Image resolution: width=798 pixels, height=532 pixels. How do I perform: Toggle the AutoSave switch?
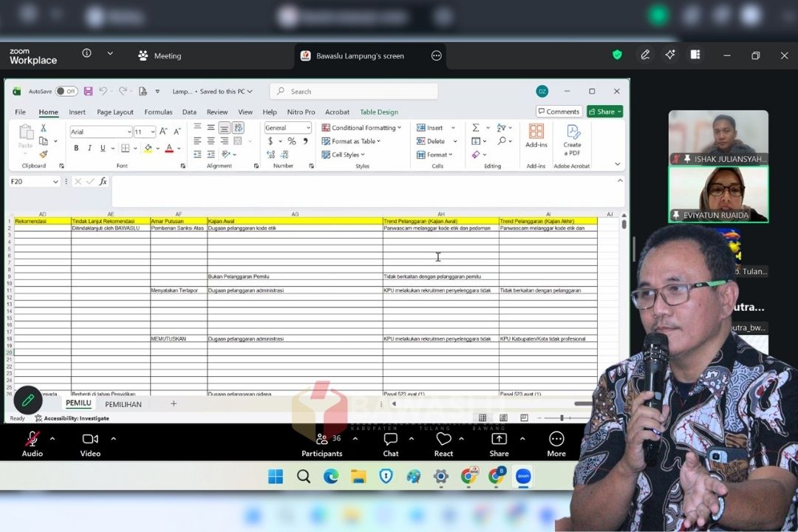pyautogui.click(x=66, y=91)
